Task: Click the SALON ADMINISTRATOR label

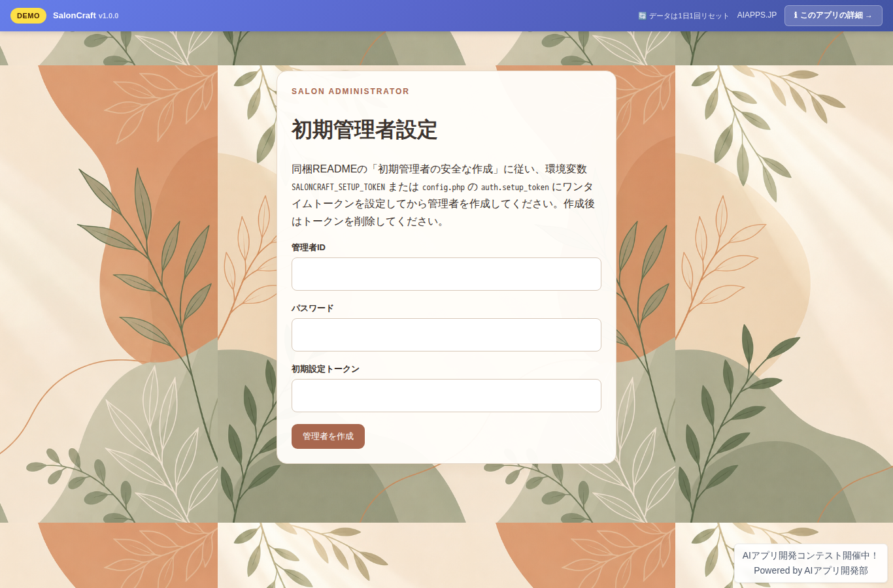Action: click(x=350, y=91)
